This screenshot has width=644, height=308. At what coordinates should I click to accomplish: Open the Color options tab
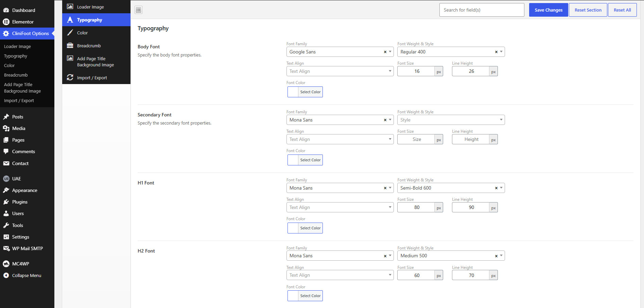coord(96,33)
